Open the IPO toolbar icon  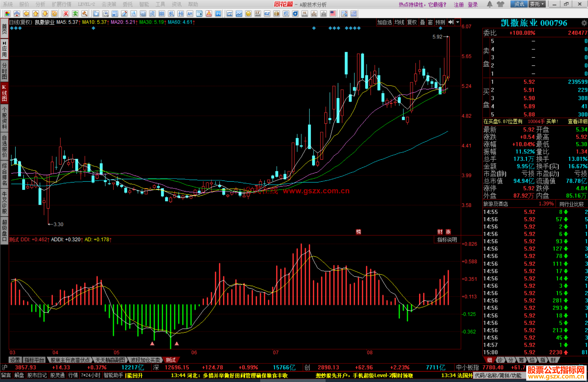point(218,14)
